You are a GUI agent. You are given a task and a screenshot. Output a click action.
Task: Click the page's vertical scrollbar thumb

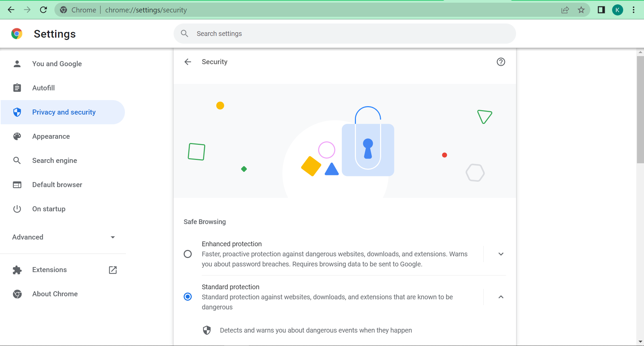[x=640, y=110]
